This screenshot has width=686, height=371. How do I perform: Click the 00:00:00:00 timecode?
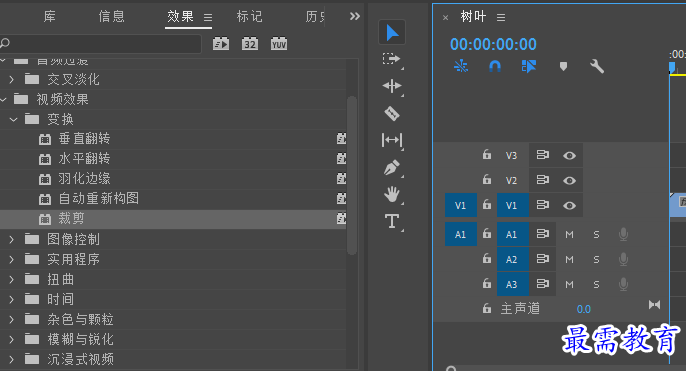tap(493, 44)
